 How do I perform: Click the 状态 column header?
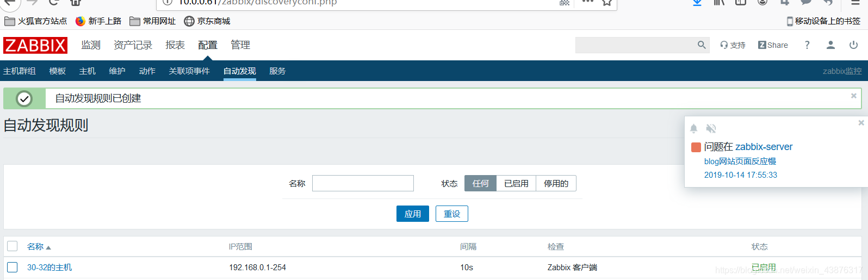coord(760,247)
